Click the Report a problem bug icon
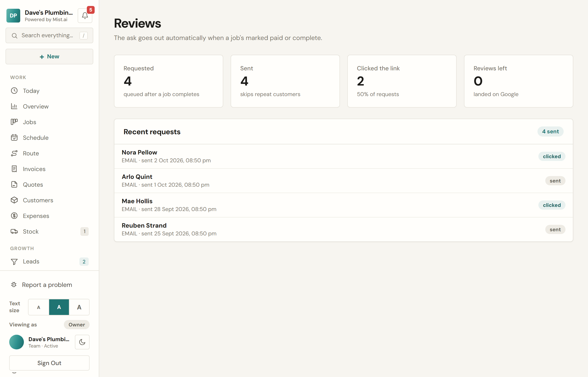The width and height of the screenshot is (588, 377). [14, 285]
